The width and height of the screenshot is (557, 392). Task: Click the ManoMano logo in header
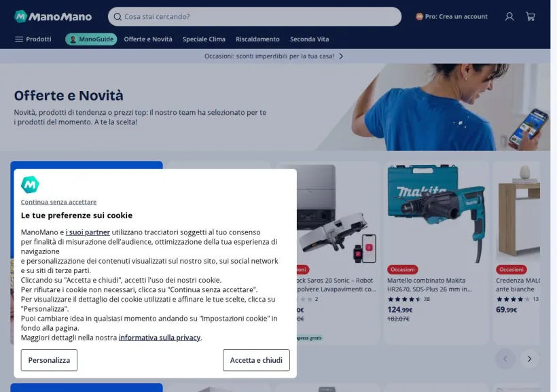53,16
